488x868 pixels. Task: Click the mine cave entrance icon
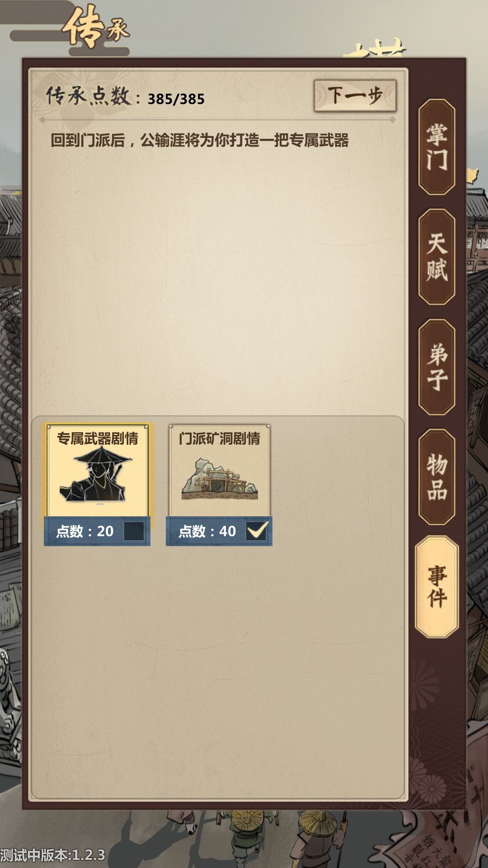220,478
